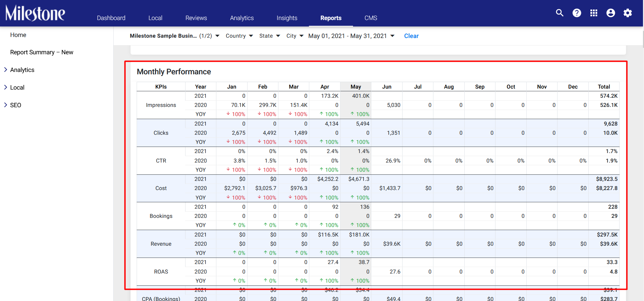Open the Country filter dropdown
This screenshot has height=301, width=644.
pyautogui.click(x=239, y=36)
